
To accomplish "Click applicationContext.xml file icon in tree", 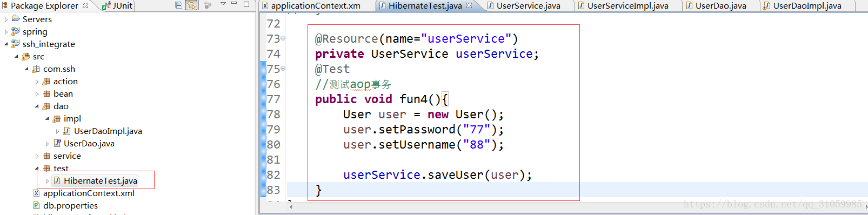I will point(36,193).
